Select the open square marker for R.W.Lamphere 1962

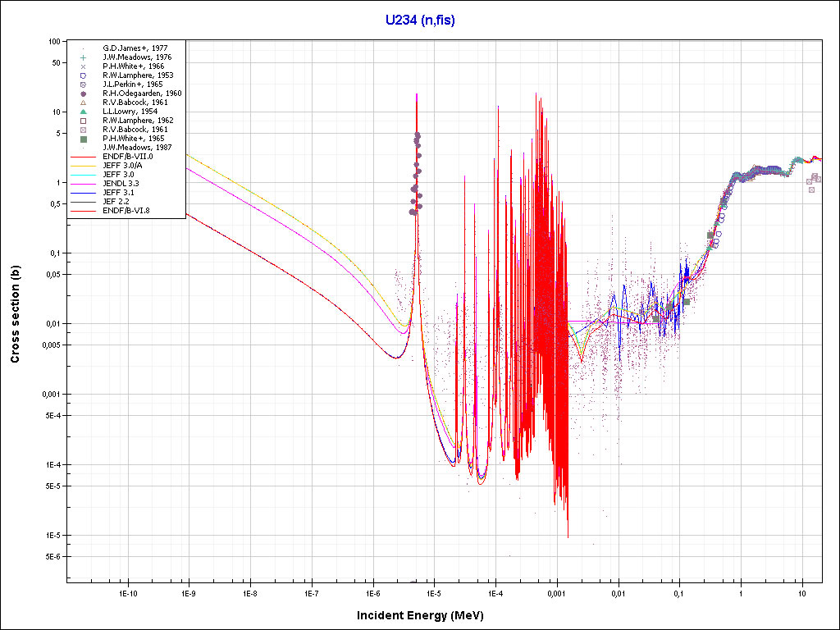click(83, 121)
